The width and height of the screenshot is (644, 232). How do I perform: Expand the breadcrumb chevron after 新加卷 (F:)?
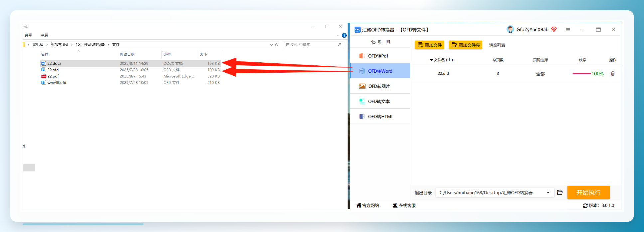coord(72,44)
